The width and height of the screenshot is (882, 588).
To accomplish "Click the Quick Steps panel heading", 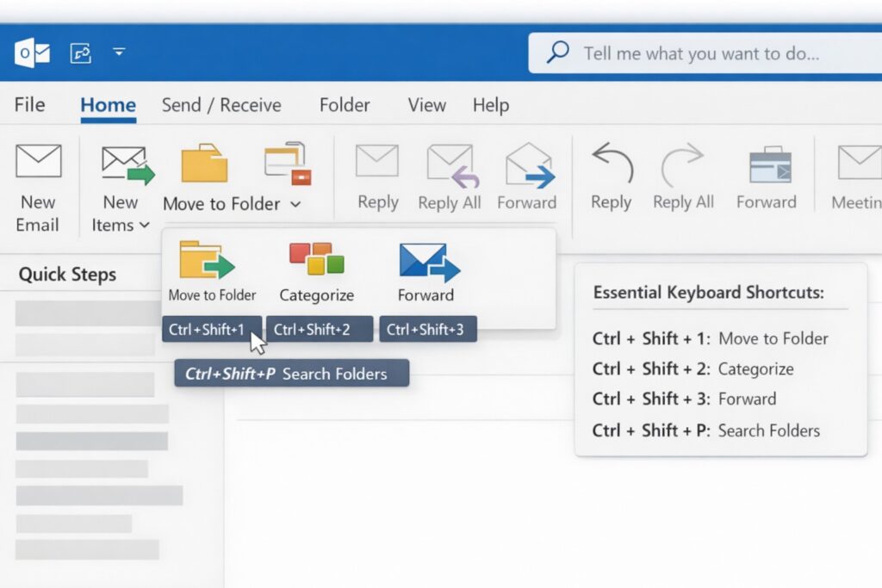I will [x=68, y=274].
